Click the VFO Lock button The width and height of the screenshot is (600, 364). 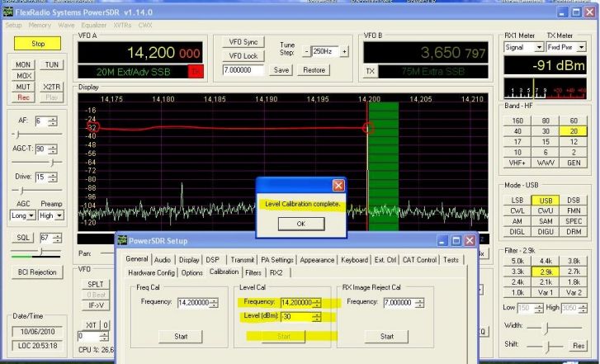243,56
